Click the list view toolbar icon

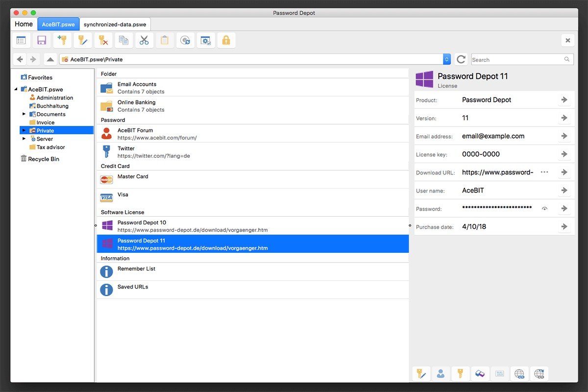click(21, 41)
